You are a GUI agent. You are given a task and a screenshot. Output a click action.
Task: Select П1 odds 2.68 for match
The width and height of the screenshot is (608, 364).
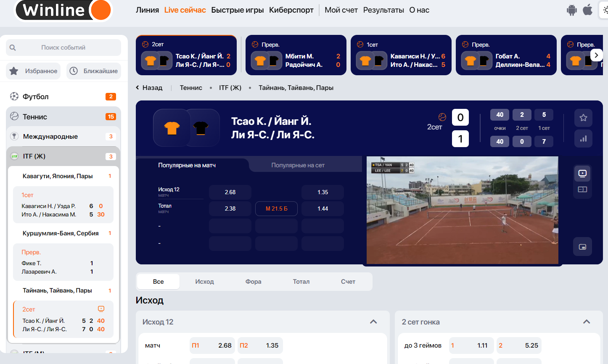pyautogui.click(x=212, y=346)
